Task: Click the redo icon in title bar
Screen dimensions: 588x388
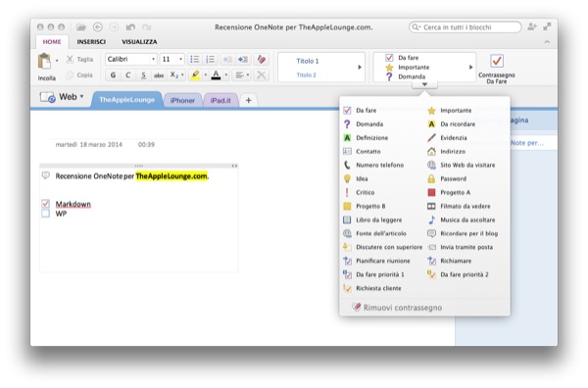Action: pos(147,27)
